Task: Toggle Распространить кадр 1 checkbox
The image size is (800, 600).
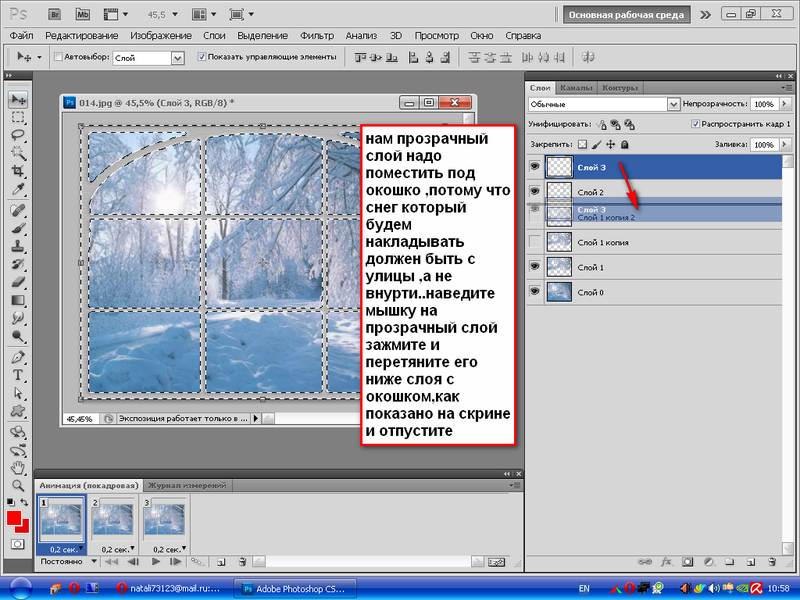Action: tap(695, 124)
